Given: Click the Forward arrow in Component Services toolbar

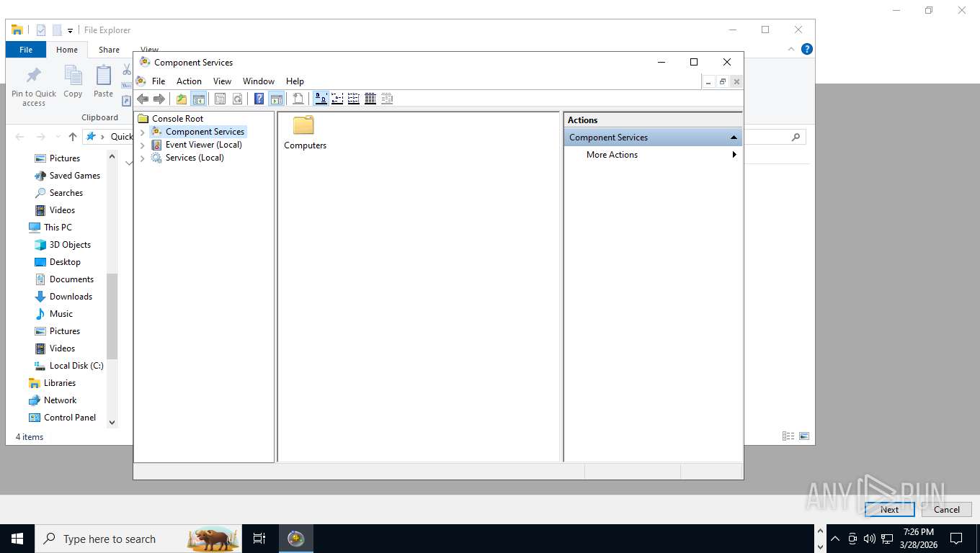Looking at the screenshot, I should click(159, 99).
